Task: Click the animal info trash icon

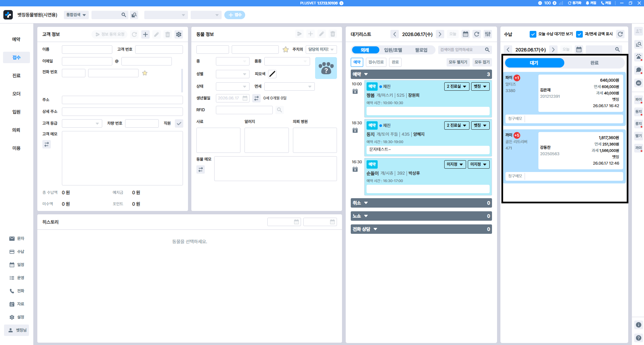Action: (333, 34)
